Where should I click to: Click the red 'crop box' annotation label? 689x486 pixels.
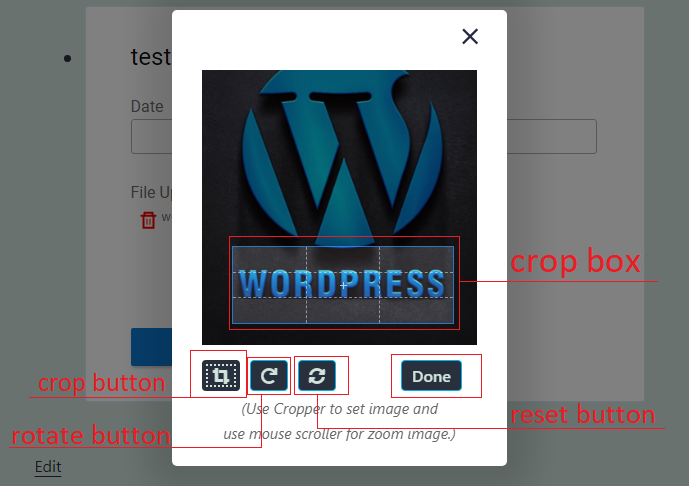coord(574,262)
